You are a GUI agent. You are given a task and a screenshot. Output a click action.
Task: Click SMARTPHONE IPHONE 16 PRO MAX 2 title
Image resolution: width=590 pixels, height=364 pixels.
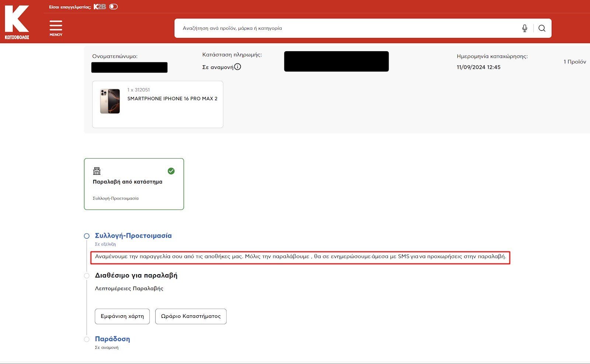172,99
